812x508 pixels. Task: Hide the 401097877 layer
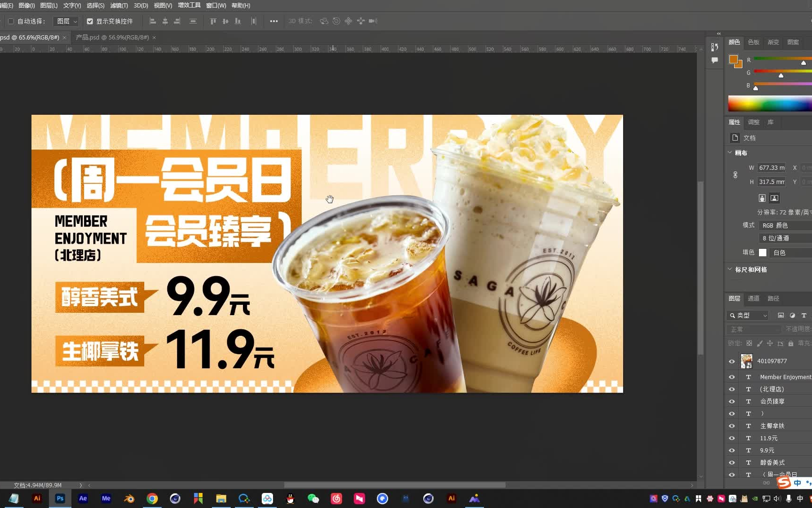(x=732, y=361)
